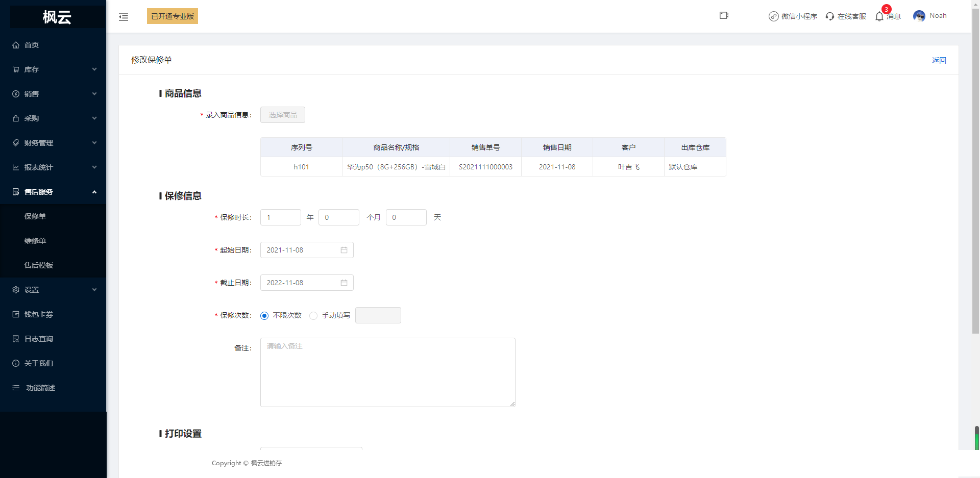The width and height of the screenshot is (980, 478).
Task: Collapse the 售后服务 menu chevron
Action: (94, 192)
